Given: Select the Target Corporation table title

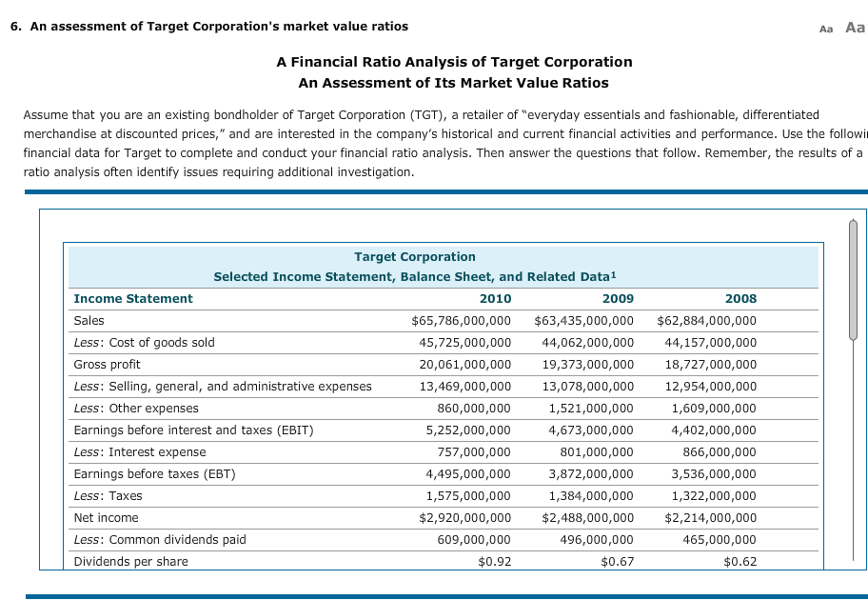Looking at the screenshot, I should (x=415, y=256).
